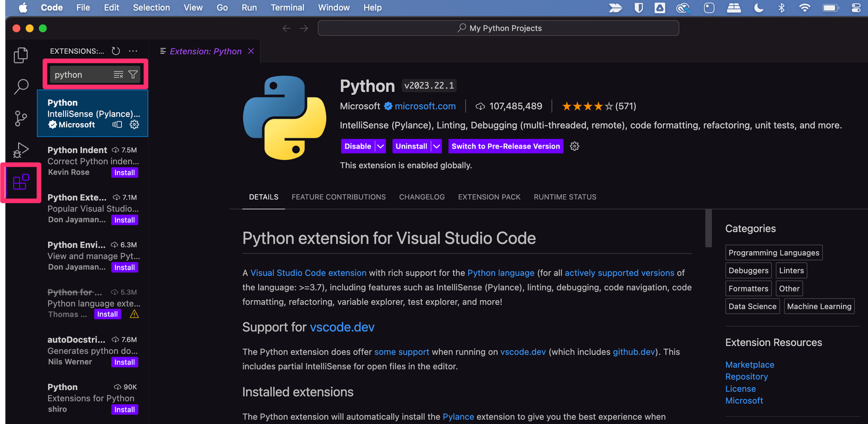Open the More Actions menu in Extensions panel
The width and height of the screenshot is (868, 424).
pyautogui.click(x=133, y=51)
